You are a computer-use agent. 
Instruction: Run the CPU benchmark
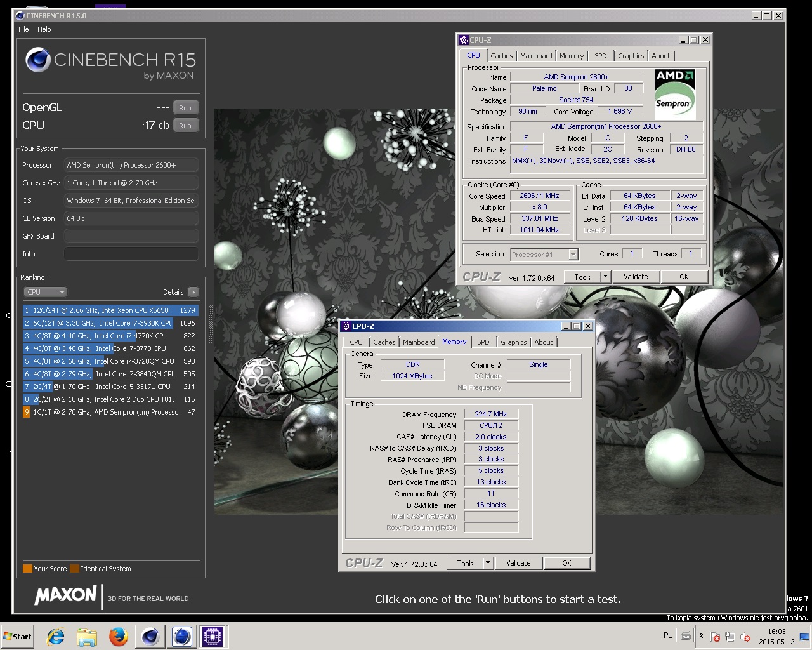(185, 126)
